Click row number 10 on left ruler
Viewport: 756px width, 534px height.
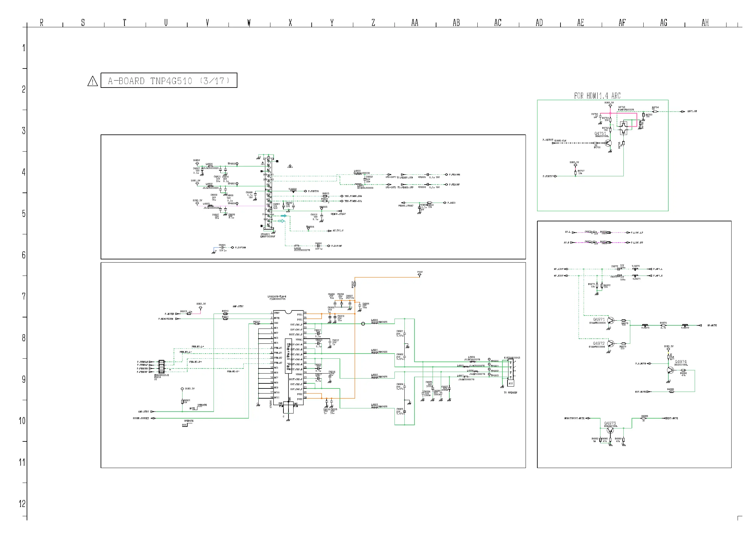click(x=22, y=421)
